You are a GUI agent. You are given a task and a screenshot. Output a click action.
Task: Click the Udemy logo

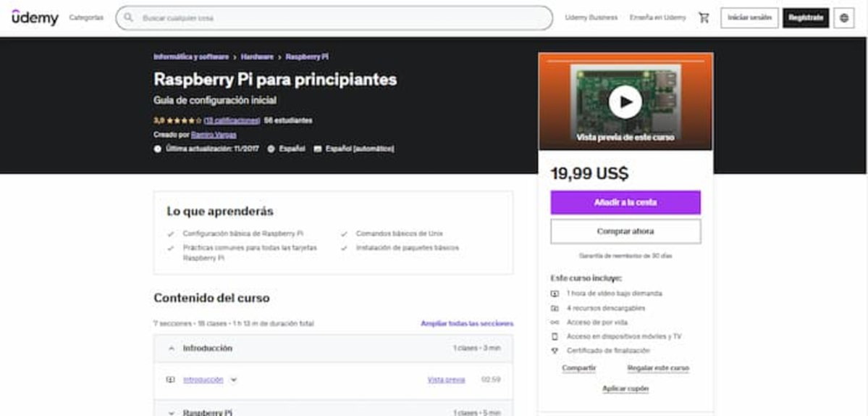(x=35, y=17)
